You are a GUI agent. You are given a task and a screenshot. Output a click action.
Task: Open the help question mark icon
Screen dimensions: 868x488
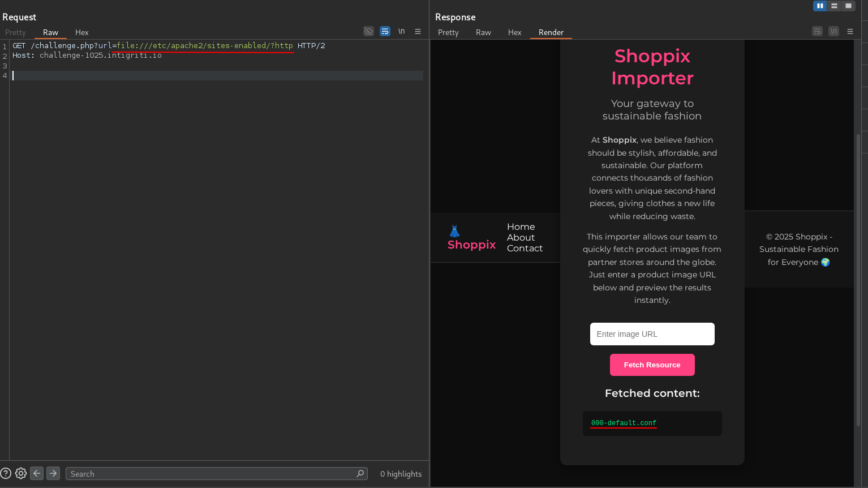pos(6,473)
